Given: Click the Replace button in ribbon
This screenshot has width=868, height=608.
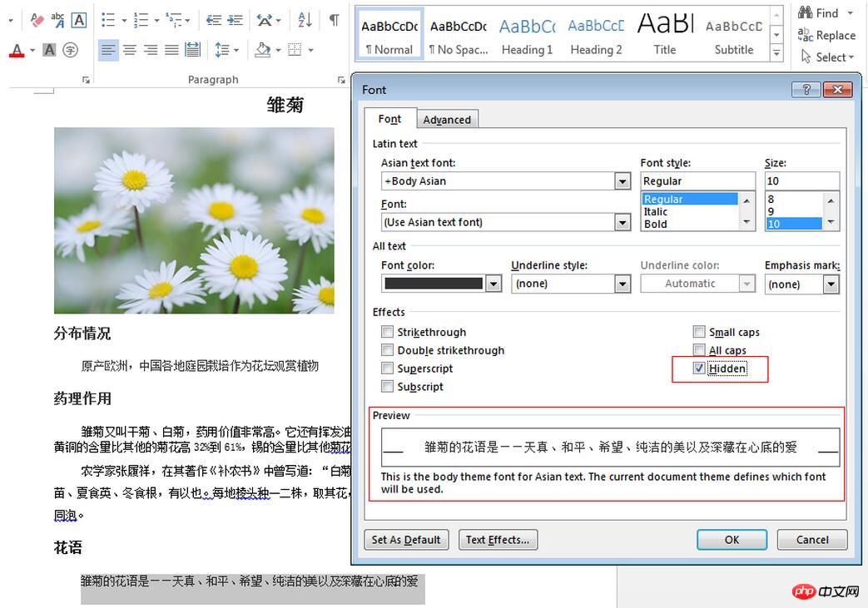Looking at the screenshot, I should (x=826, y=36).
